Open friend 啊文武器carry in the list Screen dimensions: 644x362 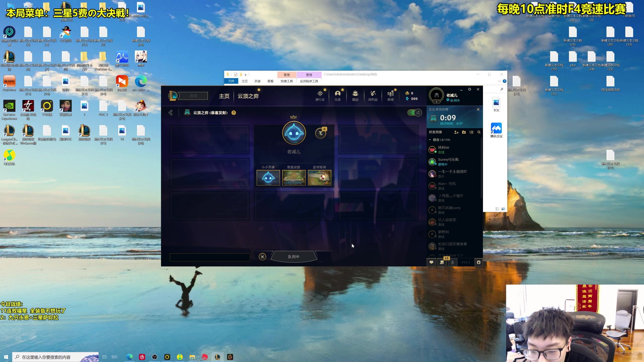point(454,210)
